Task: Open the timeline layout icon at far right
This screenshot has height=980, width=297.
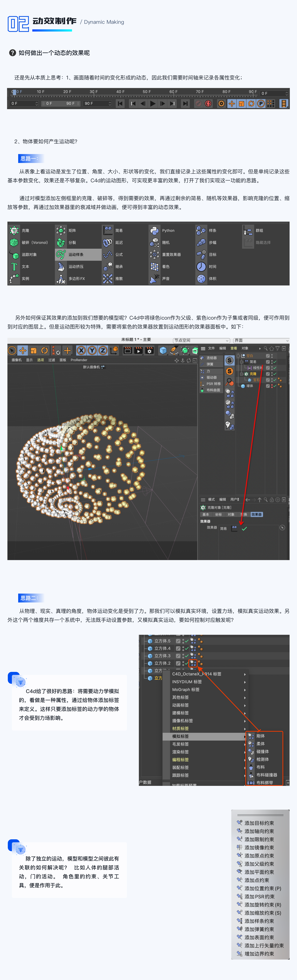Action: (x=284, y=104)
